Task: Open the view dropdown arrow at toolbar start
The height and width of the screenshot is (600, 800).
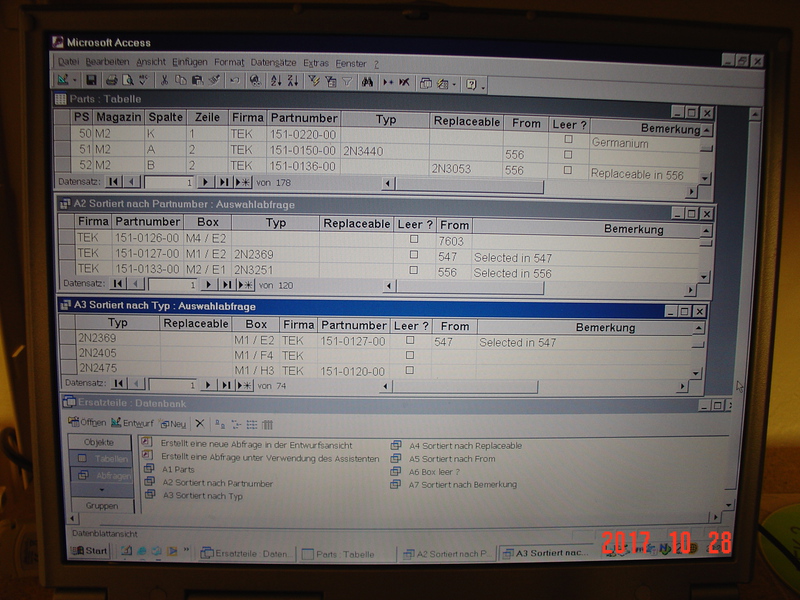Action: point(75,81)
